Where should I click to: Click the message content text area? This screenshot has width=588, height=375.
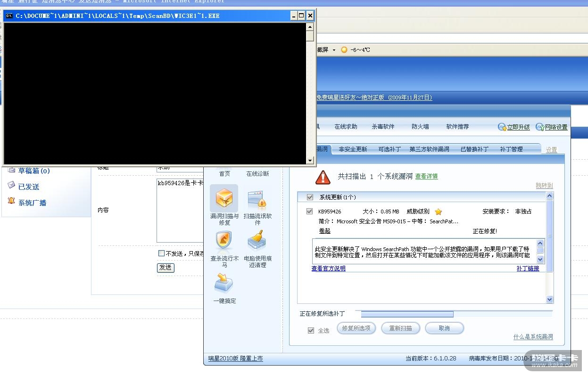click(x=181, y=210)
